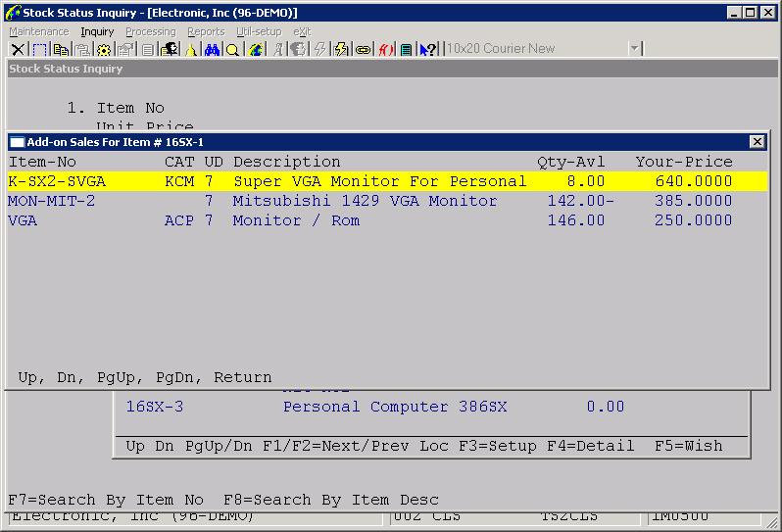
Task: Click the greyed properties hand icon
Action: [x=125, y=49]
